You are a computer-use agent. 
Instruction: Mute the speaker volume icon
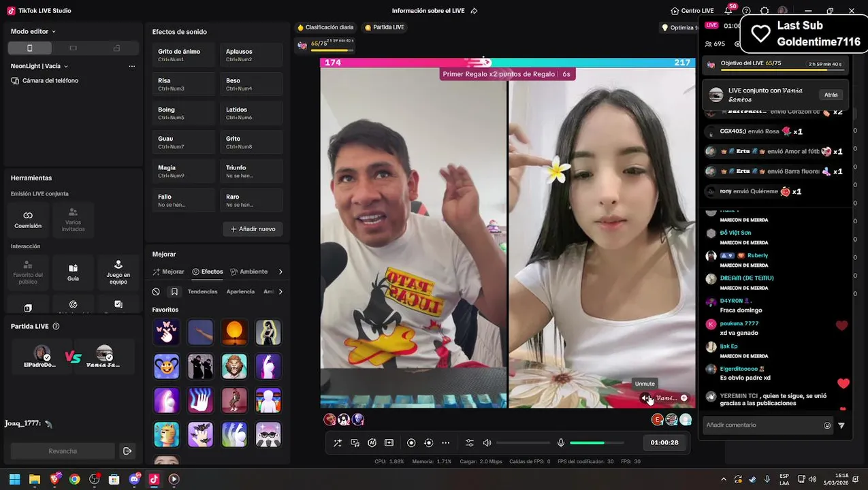pos(487,442)
